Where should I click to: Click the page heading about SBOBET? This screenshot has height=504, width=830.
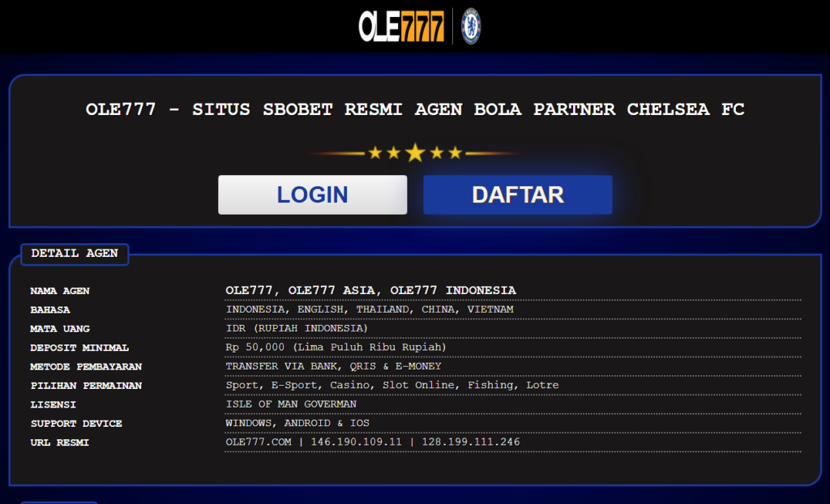click(415, 109)
